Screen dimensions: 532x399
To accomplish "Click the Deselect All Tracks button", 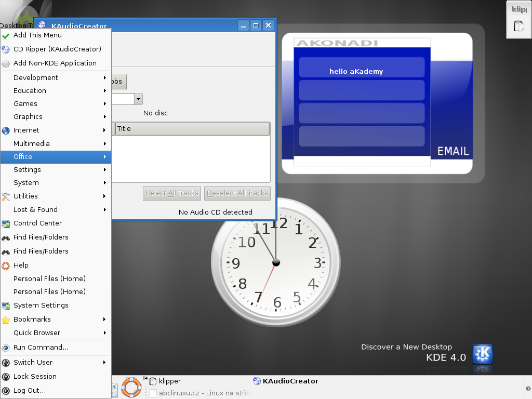I will click(x=237, y=193).
